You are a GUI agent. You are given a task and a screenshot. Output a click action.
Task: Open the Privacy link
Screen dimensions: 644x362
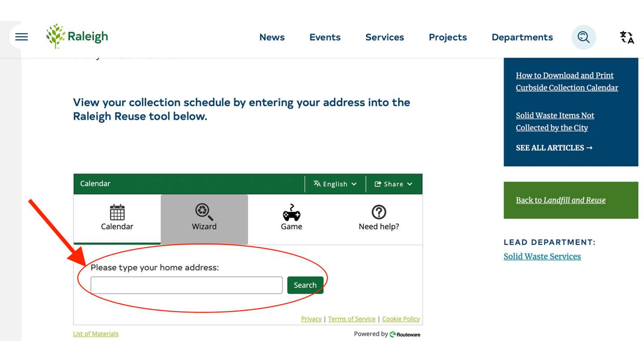[311, 319]
